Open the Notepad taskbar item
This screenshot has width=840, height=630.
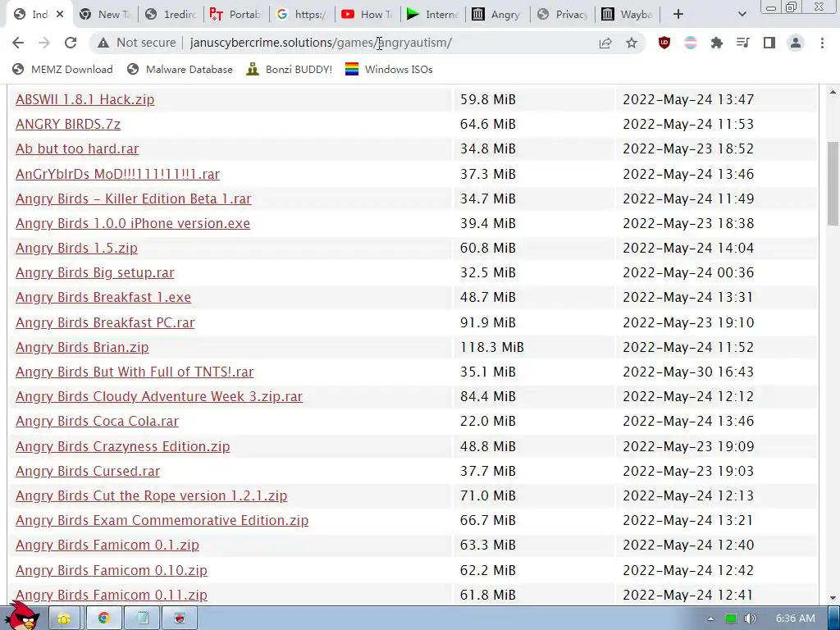pyautogui.click(x=143, y=619)
